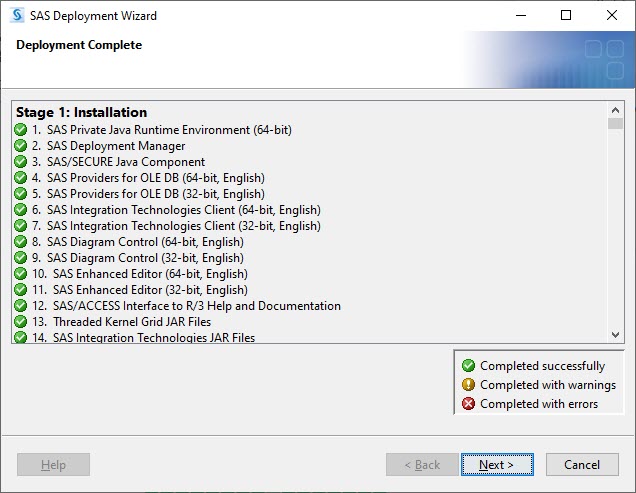Screen dimensions: 636x493
Task: Click check icon for Threaded Kernel Grid JAR Files
Action: pyautogui.click(x=20, y=322)
